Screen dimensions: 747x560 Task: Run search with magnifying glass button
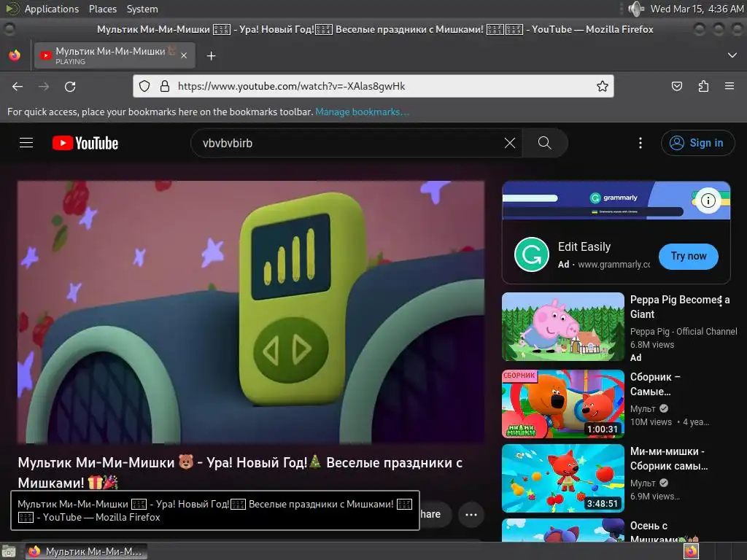click(x=544, y=143)
